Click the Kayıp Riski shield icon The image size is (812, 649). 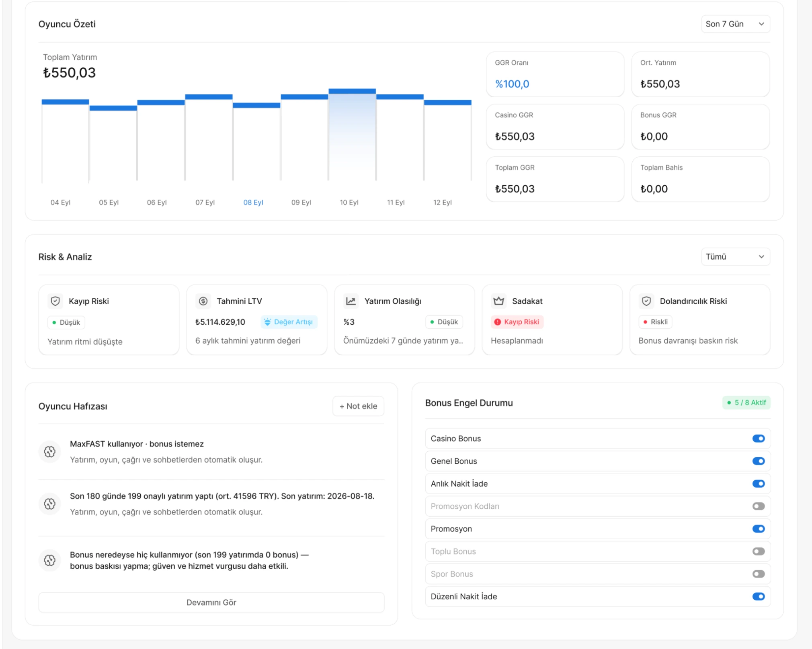[x=55, y=301]
